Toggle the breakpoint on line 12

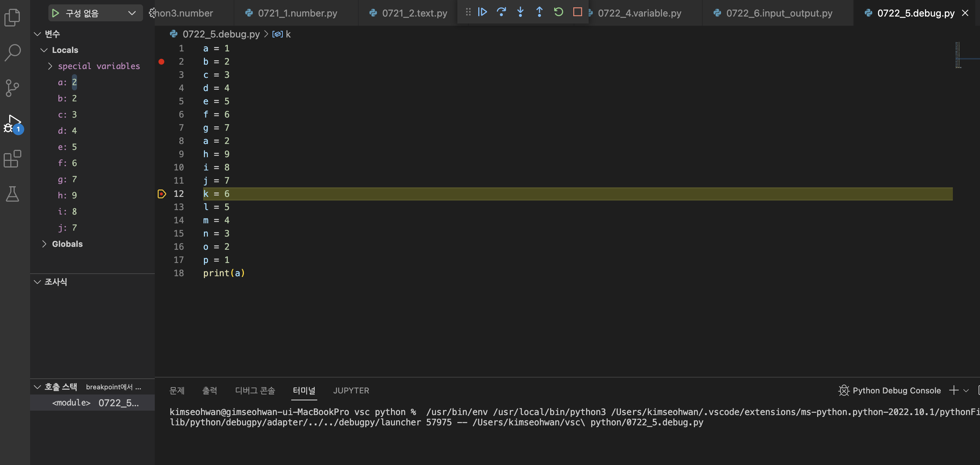161,194
